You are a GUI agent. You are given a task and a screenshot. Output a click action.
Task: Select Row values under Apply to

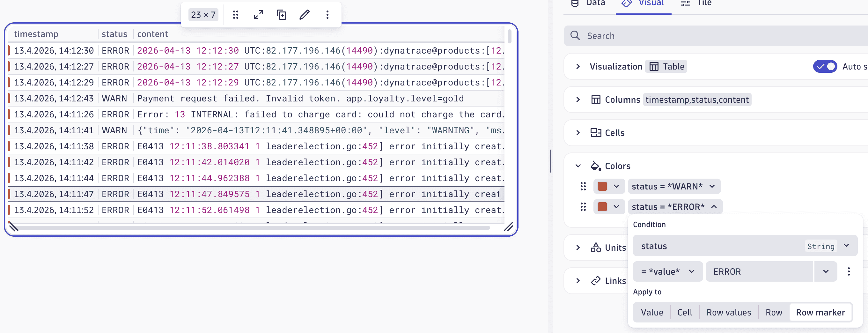[729, 312]
